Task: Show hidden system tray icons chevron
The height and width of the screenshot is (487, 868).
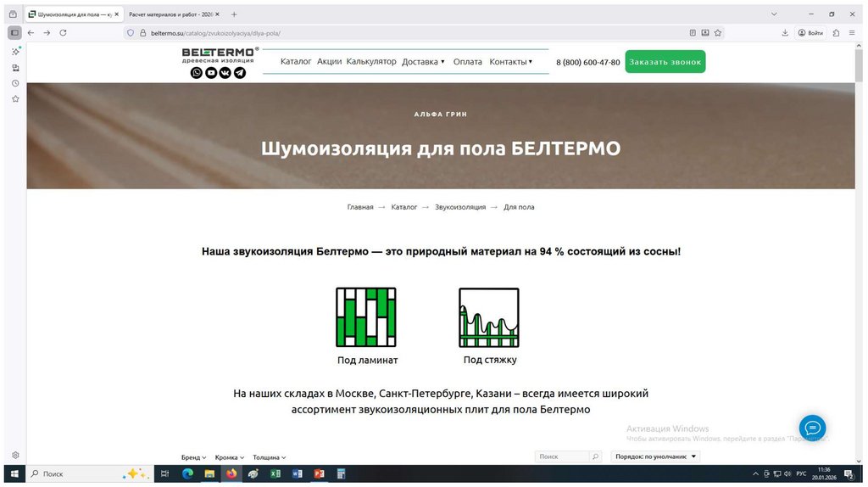Action: point(755,473)
